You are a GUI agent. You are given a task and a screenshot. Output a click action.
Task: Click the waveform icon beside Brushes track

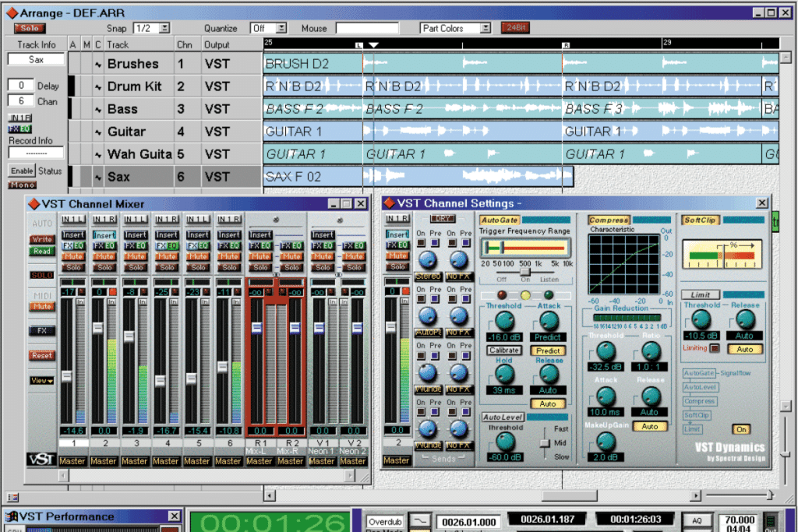click(98, 65)
